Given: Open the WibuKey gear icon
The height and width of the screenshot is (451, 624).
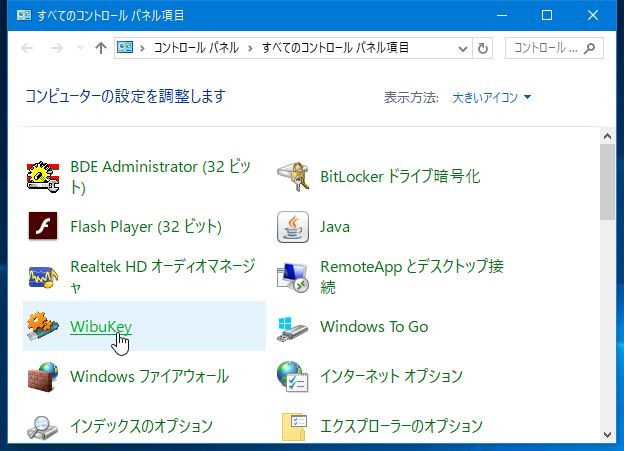Looking at the screenshot, I should pyautogui.click(x=43, y=326).
